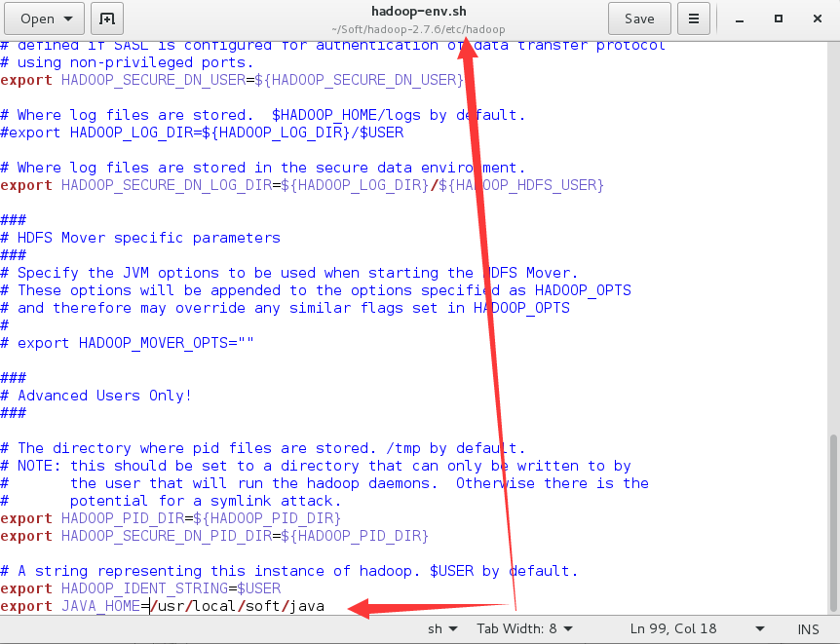Viewport: 840px width, 644px height.
Task: Open the sh language selector
Action: (442, 629)
